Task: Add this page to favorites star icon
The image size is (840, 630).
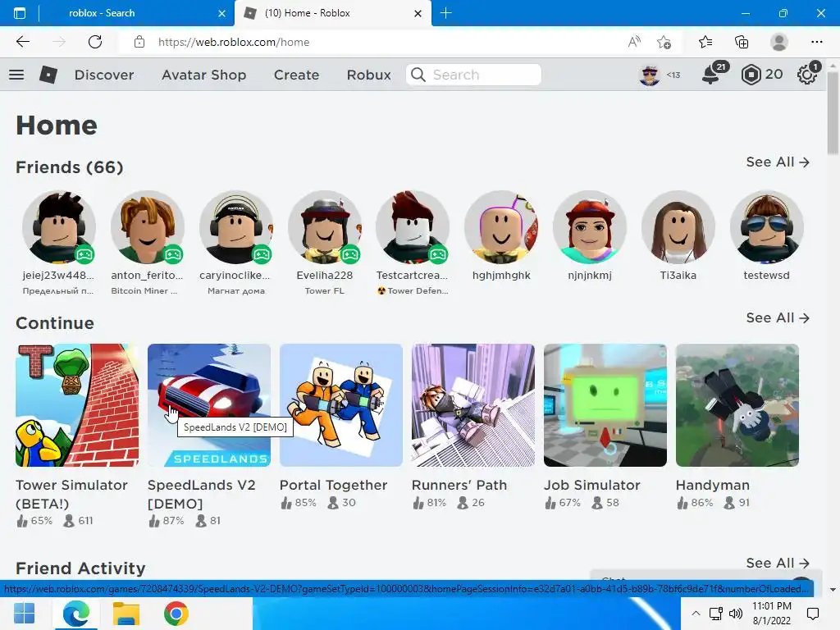Action: pos(664,42)
